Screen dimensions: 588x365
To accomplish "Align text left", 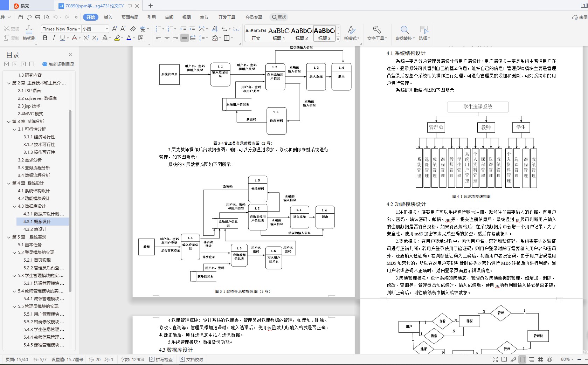I will pyautogui.click(x=158, y=38).
